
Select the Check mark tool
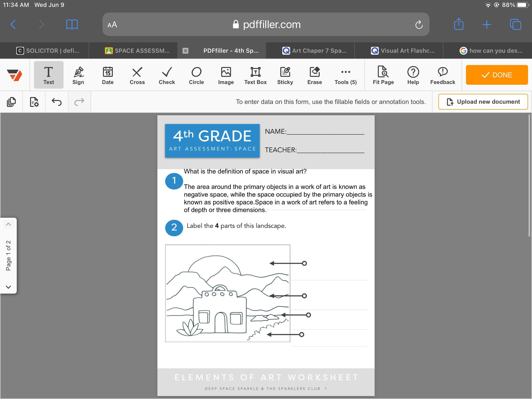tap(167, 75)
